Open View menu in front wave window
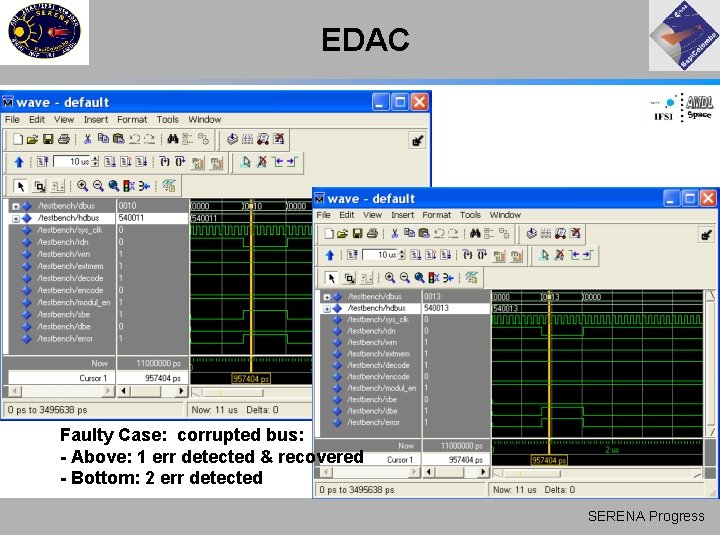The width and height of the screenshot is (720, 540). [x=372, y=215]
